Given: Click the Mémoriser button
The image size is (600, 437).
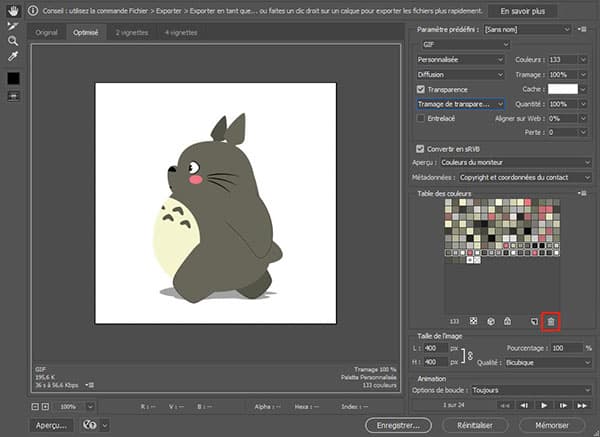Looking at the screenshot, I should [x=552, y=425].
